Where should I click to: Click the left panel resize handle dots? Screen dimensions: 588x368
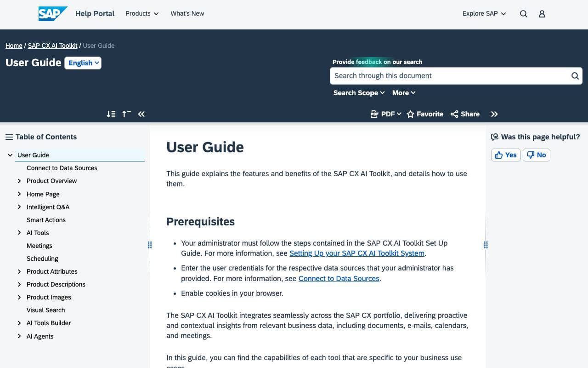(x=150, y=245)
